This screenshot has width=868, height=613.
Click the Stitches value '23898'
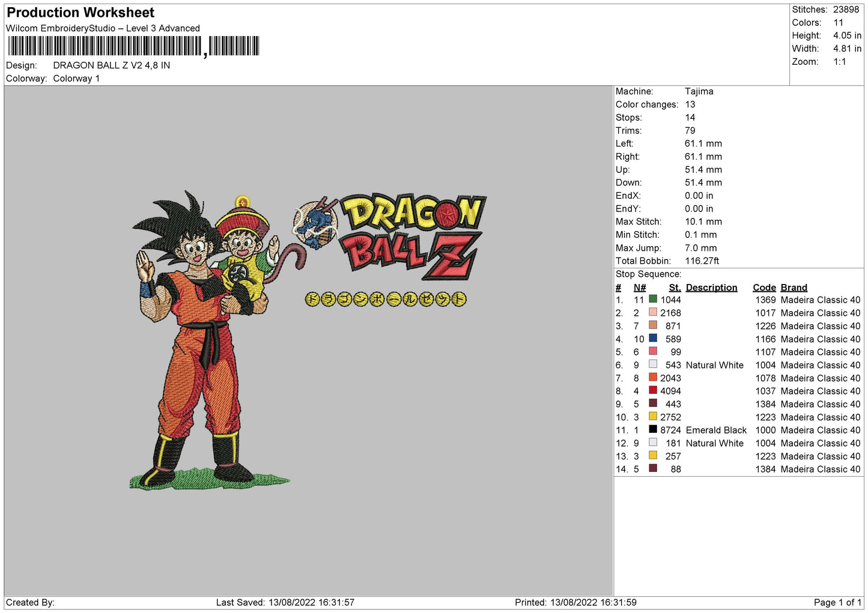click(846, 10)
